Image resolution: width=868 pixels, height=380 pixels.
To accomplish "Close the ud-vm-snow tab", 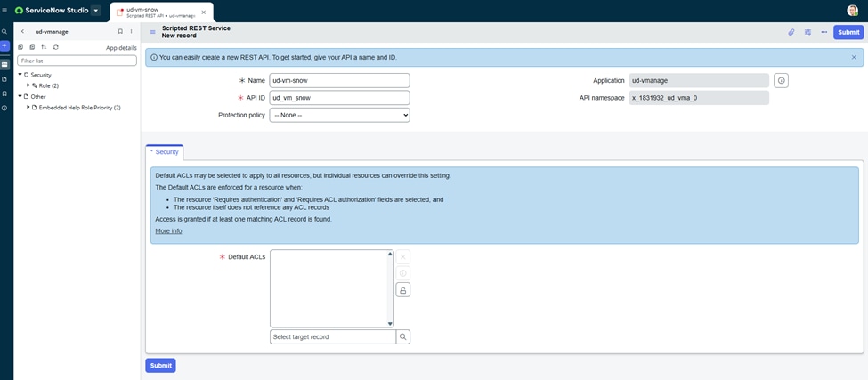I will pos(203,12).
